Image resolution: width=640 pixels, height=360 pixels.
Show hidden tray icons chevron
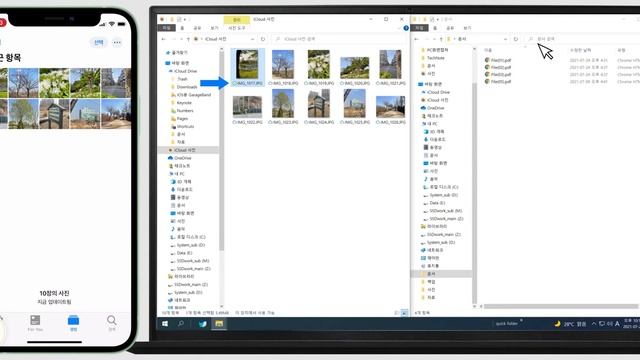pyautogui.click(x=594, y=324)
